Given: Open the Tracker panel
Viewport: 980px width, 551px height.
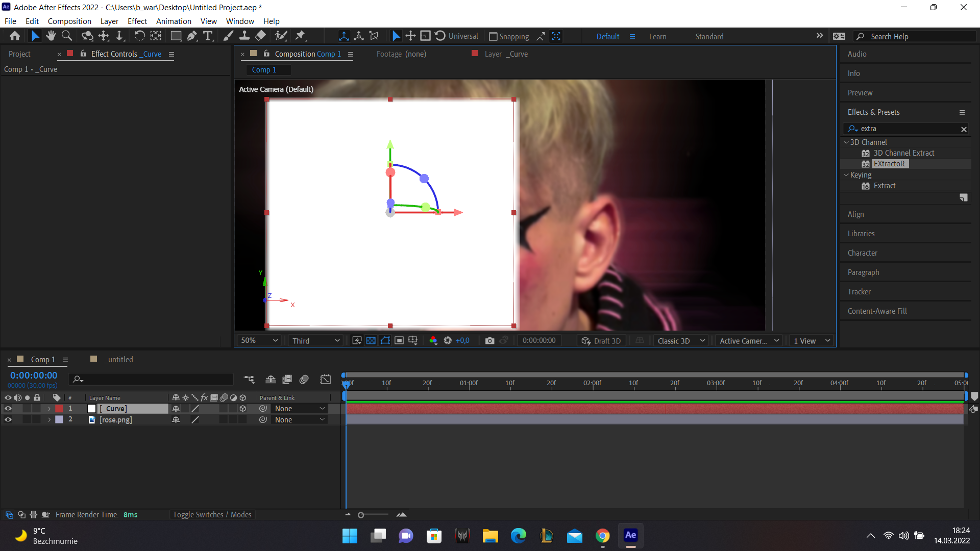Looking at the screenshot, I should point(860,291).
